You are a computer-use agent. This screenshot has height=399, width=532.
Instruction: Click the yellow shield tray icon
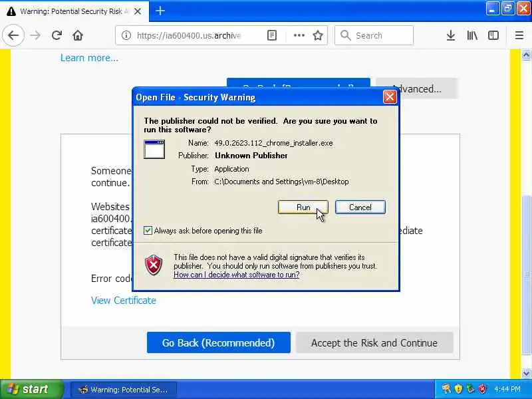tap(458, 389)
